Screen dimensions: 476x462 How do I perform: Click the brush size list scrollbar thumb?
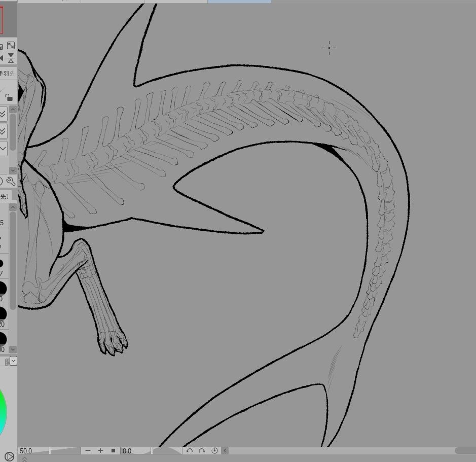click(x=13, y=261)
